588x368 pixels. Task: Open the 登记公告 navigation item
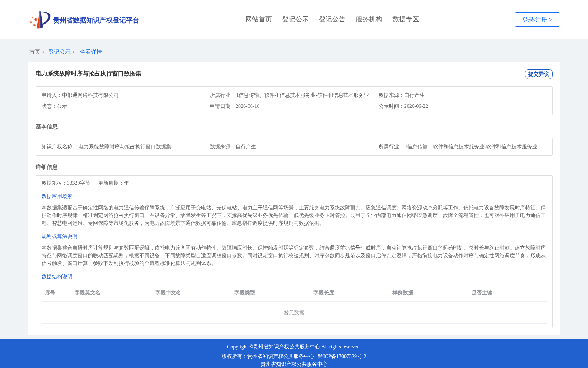332,19
